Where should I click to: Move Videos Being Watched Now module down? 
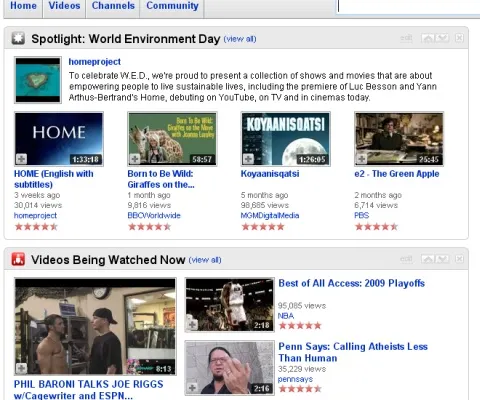(x=442, y=259)
